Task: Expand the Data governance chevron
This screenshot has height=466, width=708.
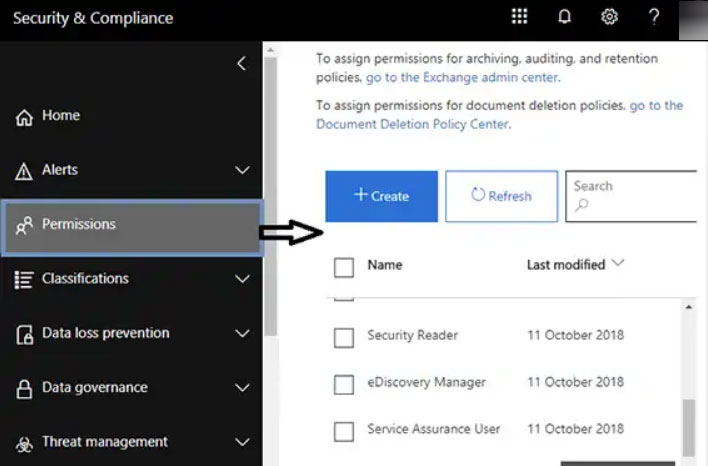Action: [242, 387]
